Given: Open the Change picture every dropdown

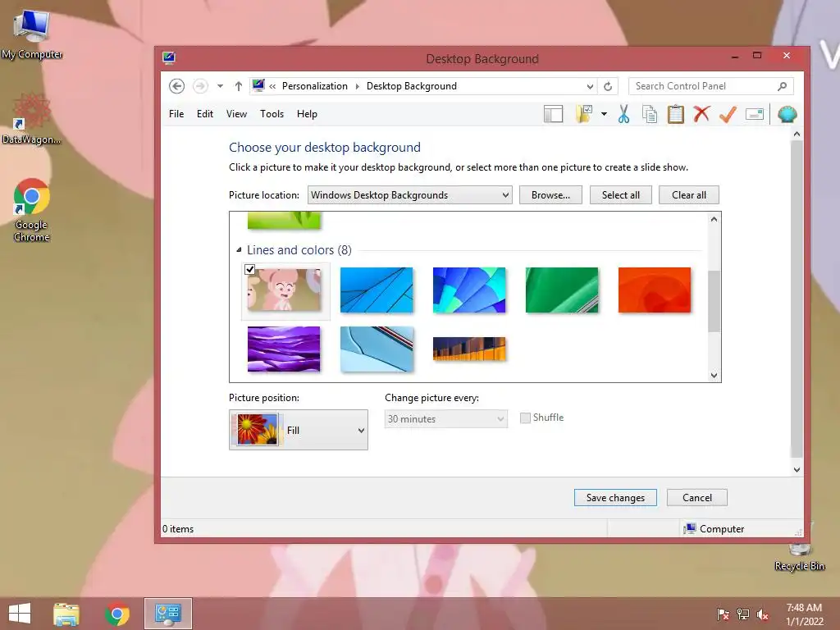Looking at the screenshot, I should [x=445, y=419].
